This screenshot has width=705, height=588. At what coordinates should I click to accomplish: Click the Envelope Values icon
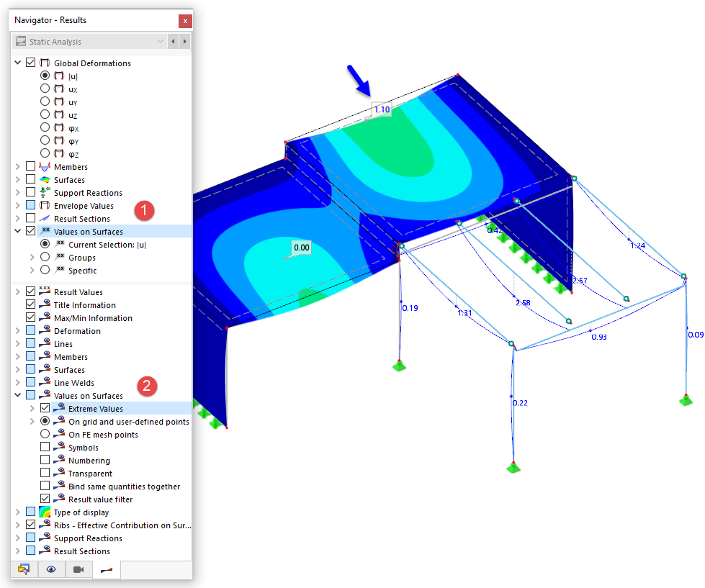[x=45, y=206]
